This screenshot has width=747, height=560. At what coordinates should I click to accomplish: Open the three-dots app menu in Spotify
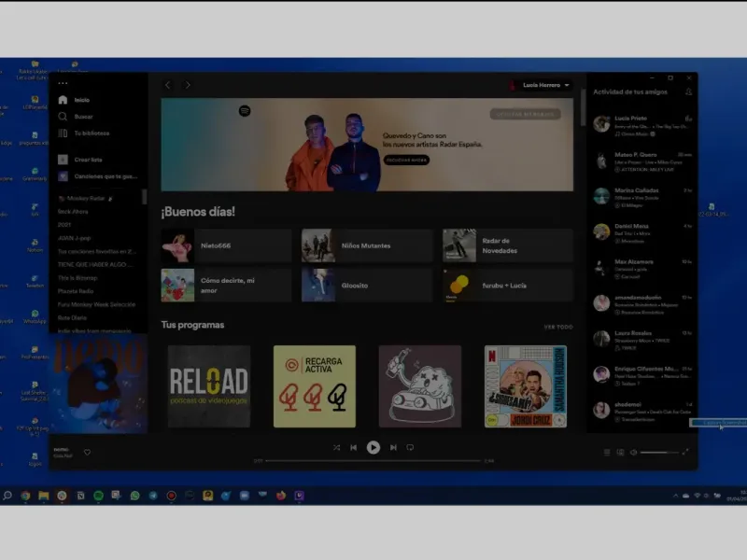(x=63, y=83)
